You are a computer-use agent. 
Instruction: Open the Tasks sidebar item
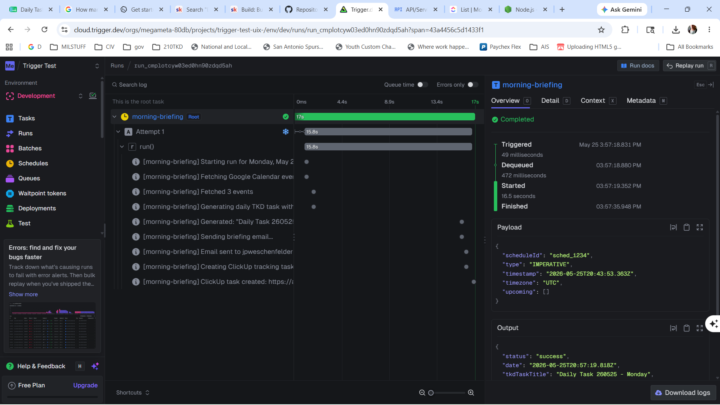point(26,118)
